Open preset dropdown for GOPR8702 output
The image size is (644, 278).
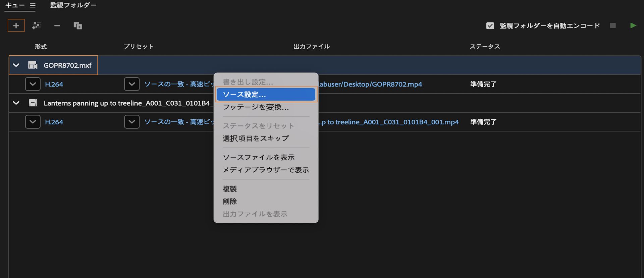132,84
